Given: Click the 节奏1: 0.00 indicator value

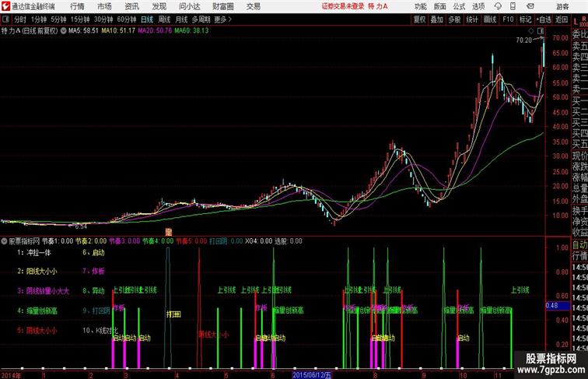Looking at the screenshot, I should (58, 241).
